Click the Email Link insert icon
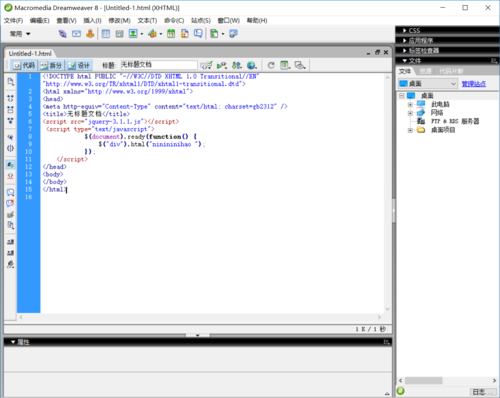 point(76,34)
